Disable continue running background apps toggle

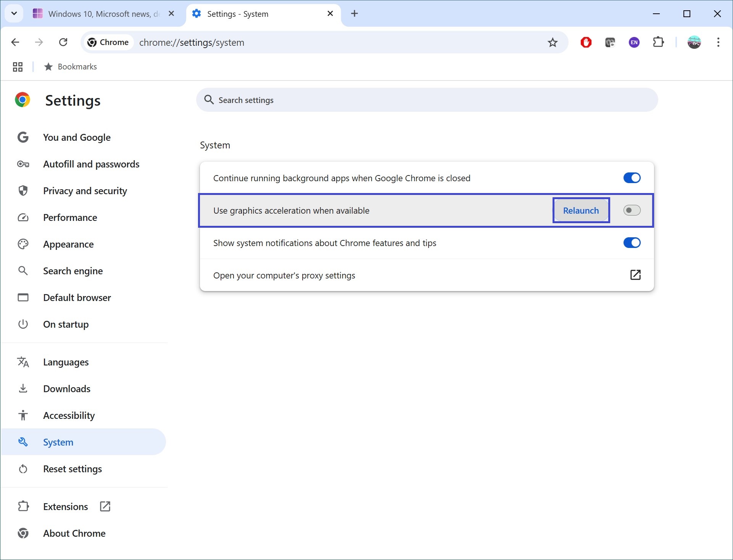coord(632,178)
